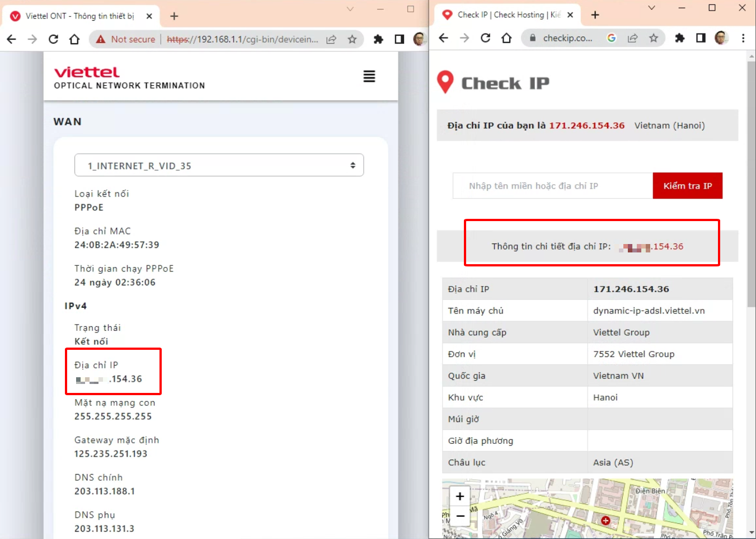Viewport: 756px width, 539px height.
Task: Zoom in on the map
Action: [x=460, y=496]
